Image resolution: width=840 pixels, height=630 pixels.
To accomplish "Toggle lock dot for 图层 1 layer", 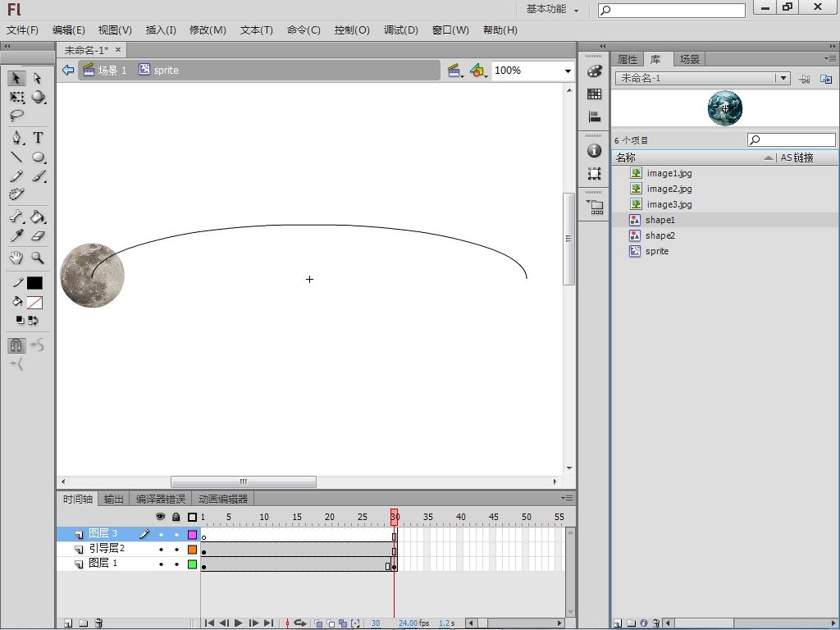I will pos(176,564).
